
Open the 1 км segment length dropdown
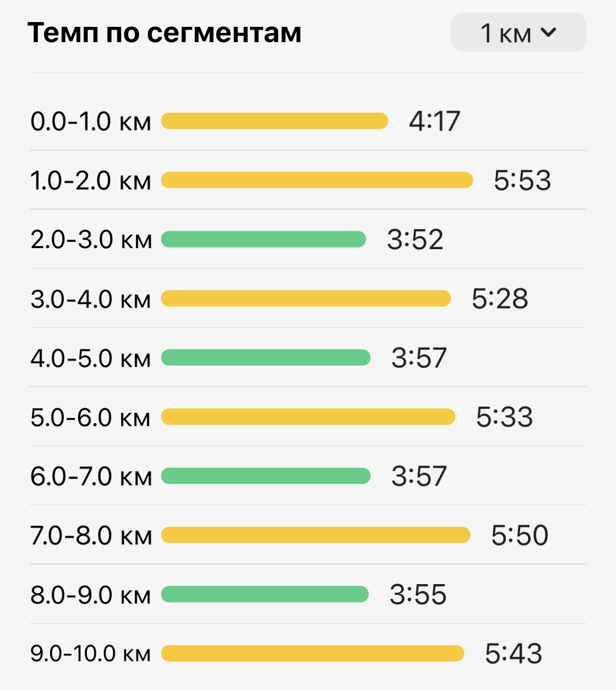coord(518,32)
